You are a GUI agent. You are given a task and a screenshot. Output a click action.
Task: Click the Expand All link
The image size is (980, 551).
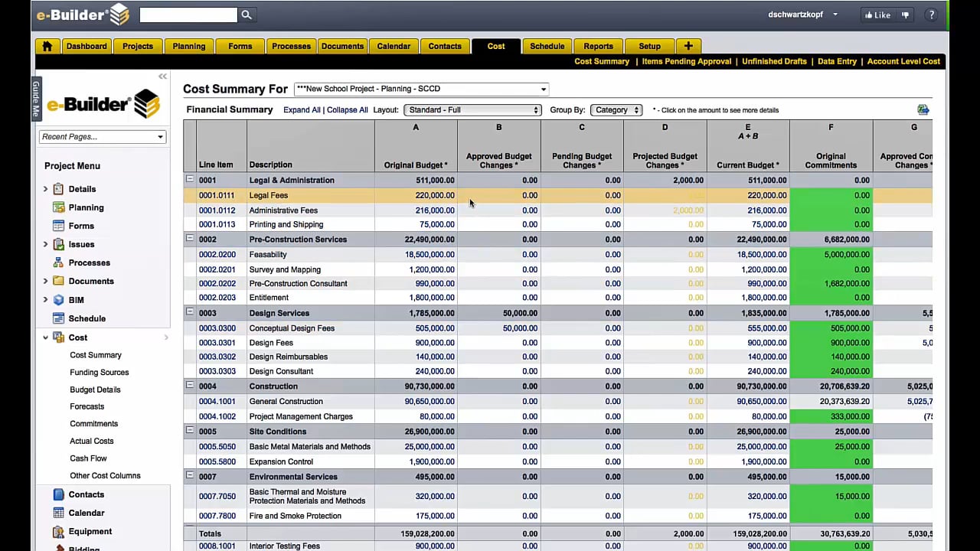(x=302, y=110)
